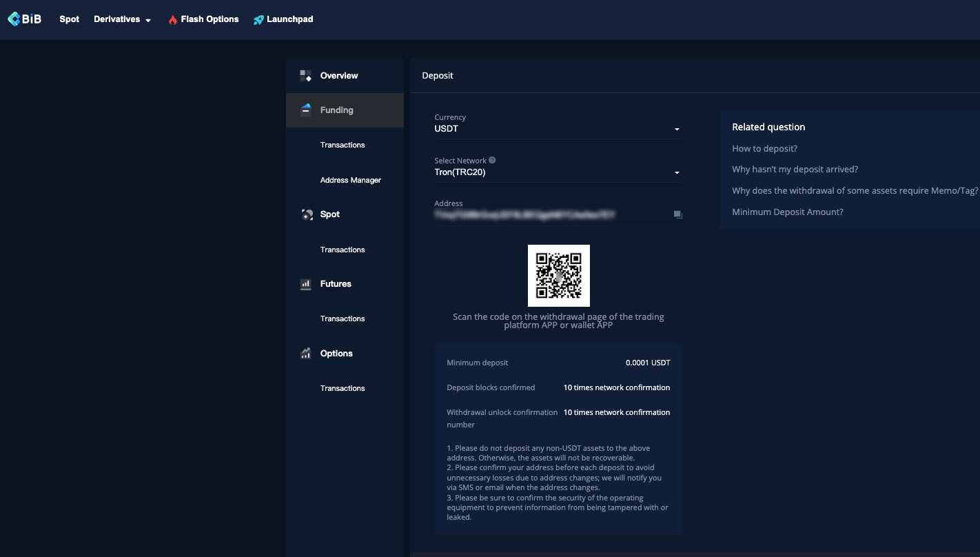Click the help icon next to Select Network
980x557 pixels.
pos(492,160)
